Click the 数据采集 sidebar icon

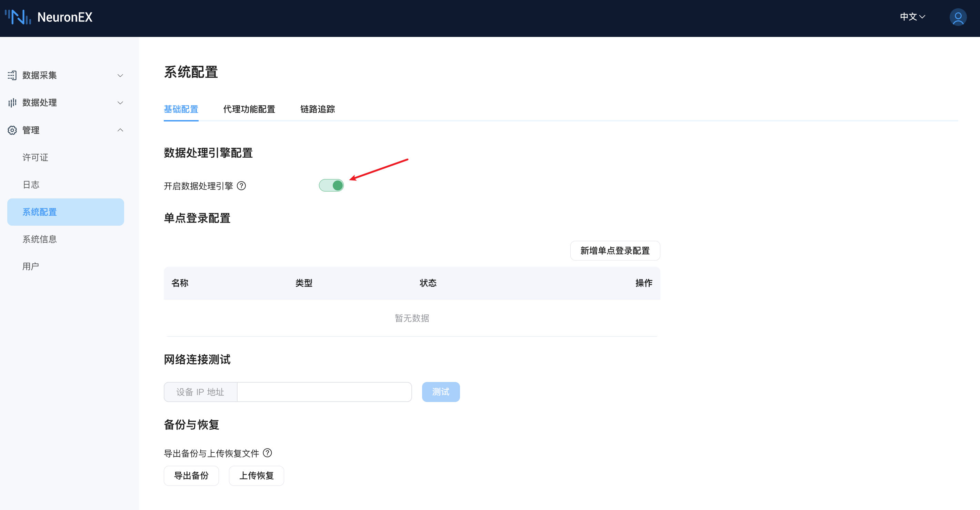(12, 75)
